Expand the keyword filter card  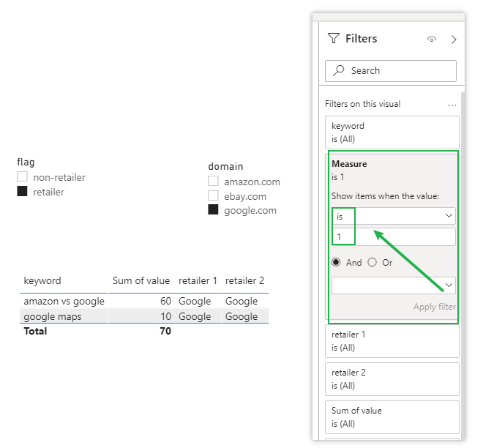pos(392,132)
